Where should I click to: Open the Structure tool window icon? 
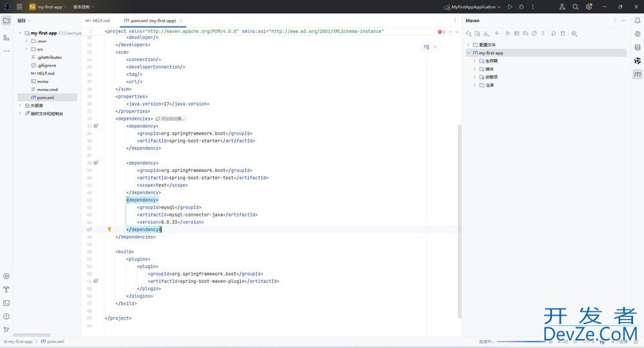tap(6, 37)
